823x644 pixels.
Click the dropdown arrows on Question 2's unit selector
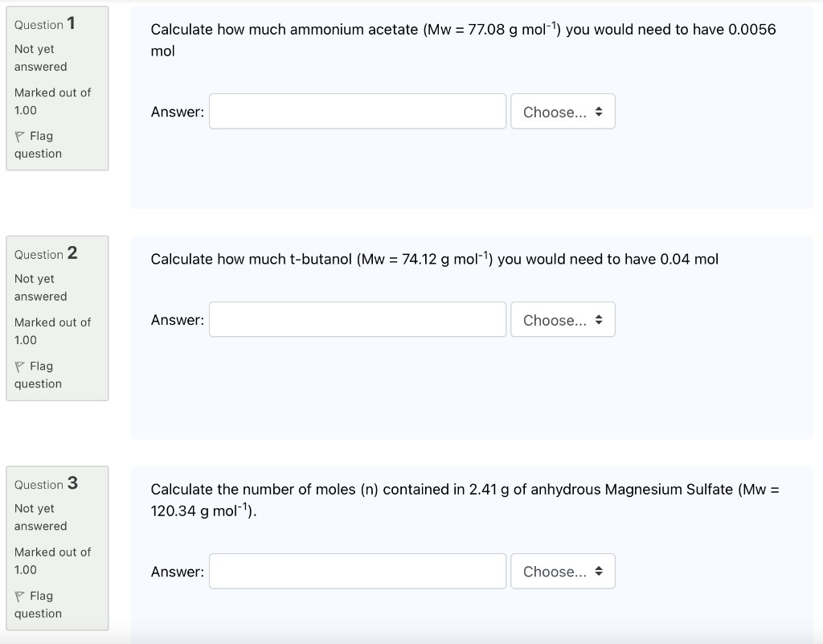600,319
